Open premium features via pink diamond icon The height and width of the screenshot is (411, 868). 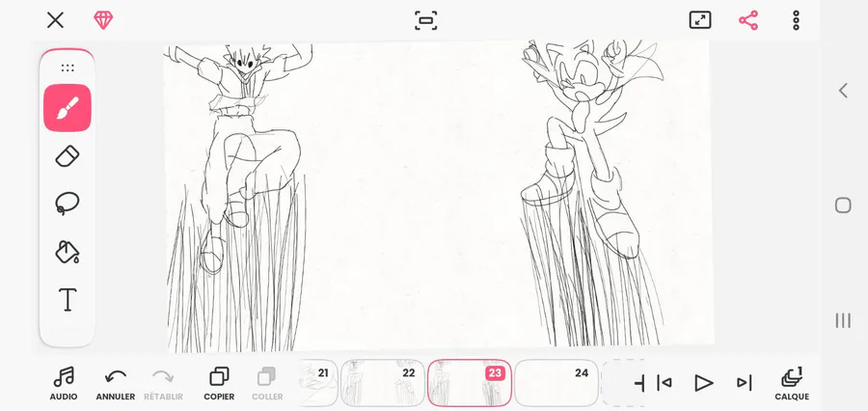pyautogui.click(x=103, y=20)
